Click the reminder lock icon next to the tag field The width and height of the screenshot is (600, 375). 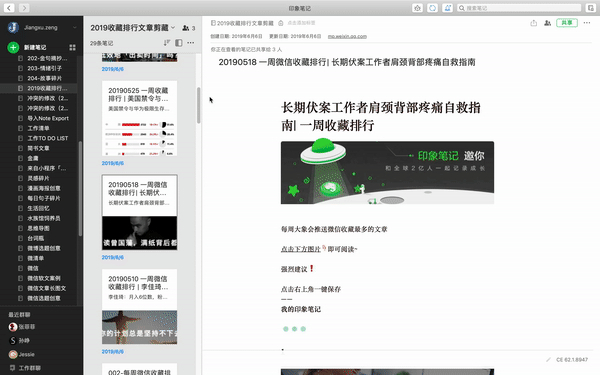coord(280,23)
